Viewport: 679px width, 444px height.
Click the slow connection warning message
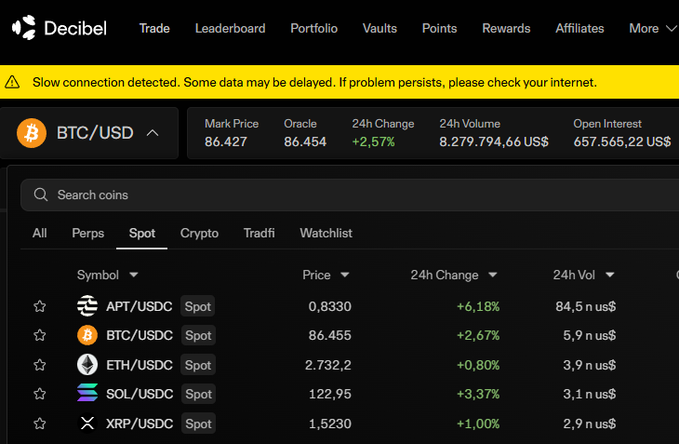tap(314, 82)
